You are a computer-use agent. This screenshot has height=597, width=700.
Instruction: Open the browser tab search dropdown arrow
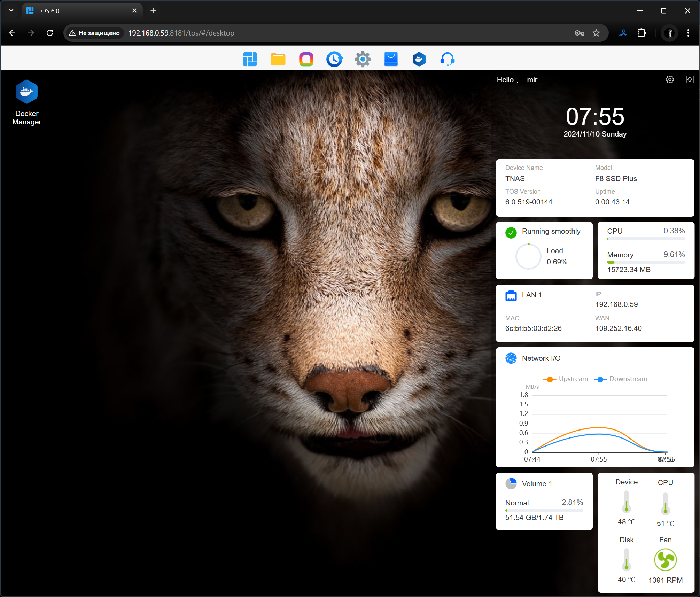click(x=11, y=10)
